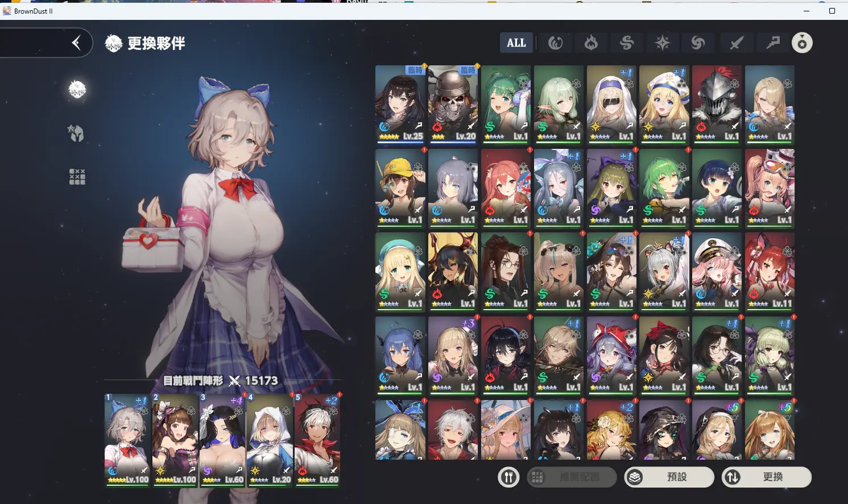Choose the blue-haired horned companion card

pos(400,355)
